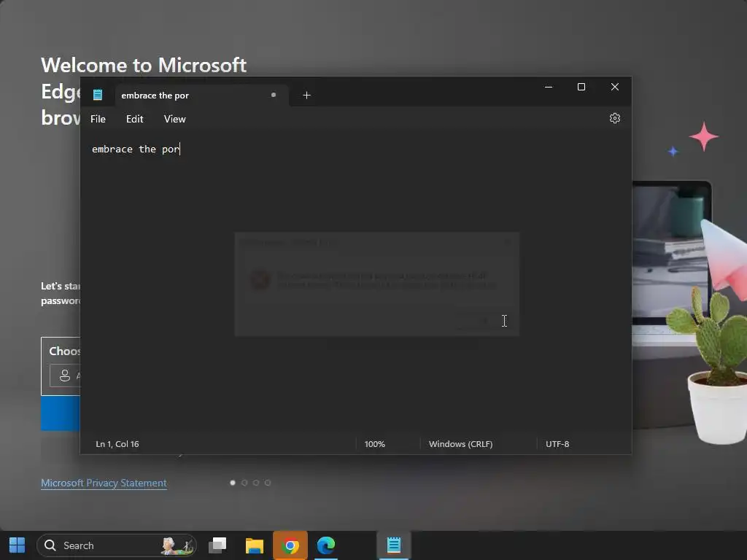747x560 pixels.
Task: Open the Edit menu
Action: [135, 119]
